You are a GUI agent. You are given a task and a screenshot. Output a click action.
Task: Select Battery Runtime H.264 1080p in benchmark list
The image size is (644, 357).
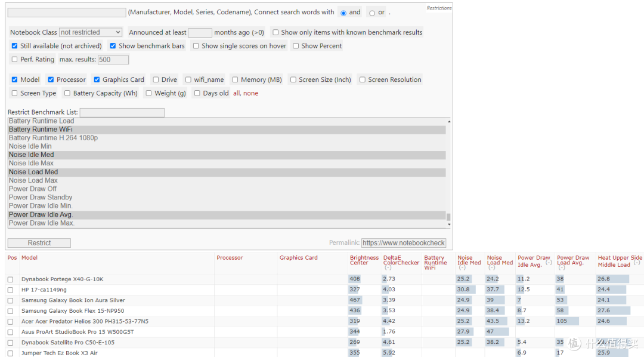coord(53,138)
